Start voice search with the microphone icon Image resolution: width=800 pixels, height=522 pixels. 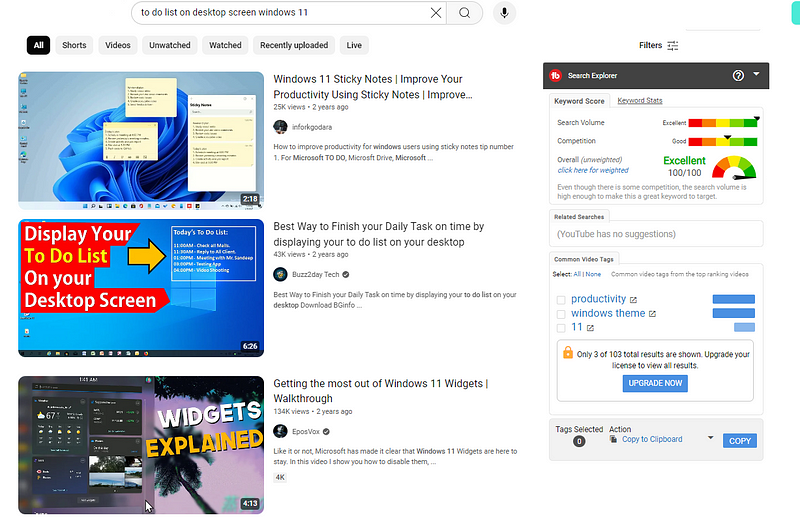pos(504,13)
